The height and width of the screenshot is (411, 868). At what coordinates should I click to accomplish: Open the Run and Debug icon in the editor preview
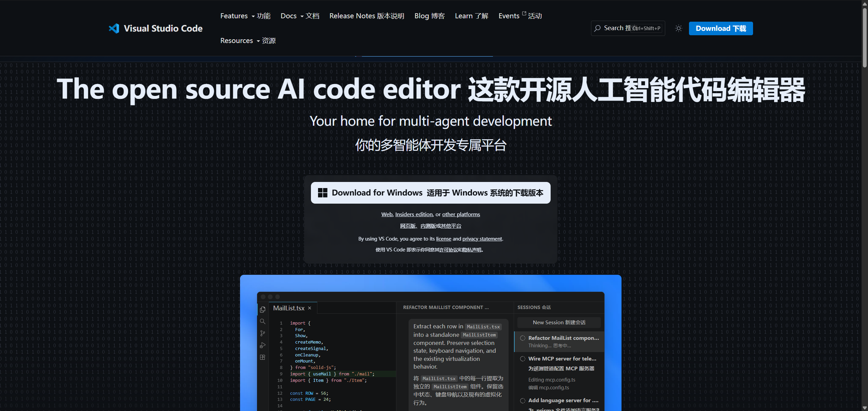(x=262, y=345)
